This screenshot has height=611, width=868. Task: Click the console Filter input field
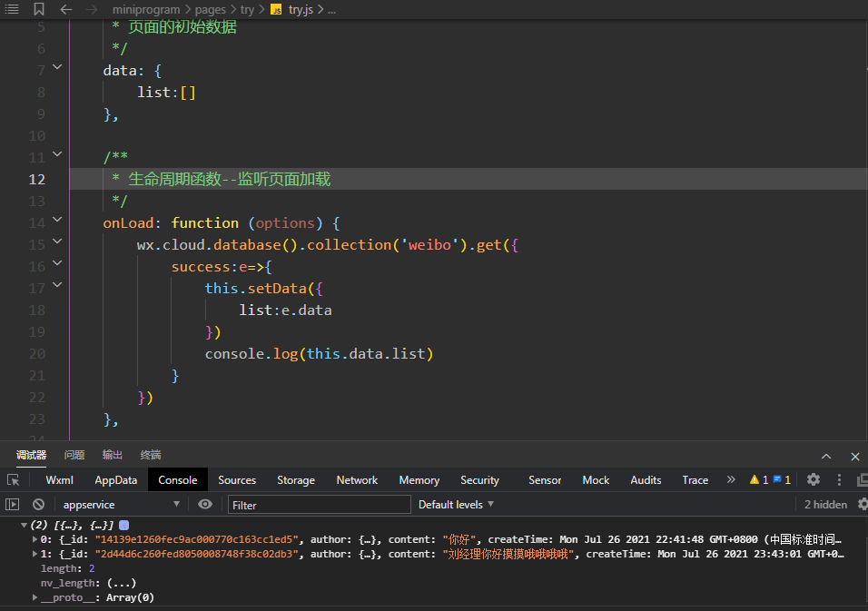point(320,505)
